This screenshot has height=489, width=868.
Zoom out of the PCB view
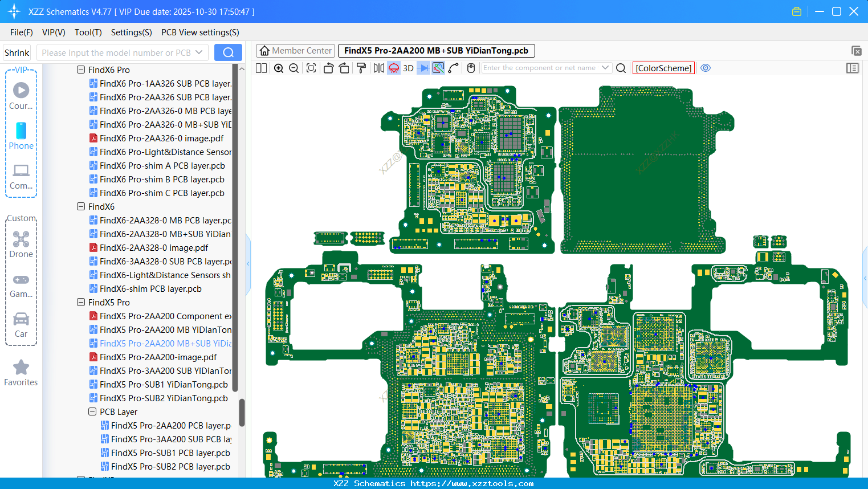click(x=294, y=68)
